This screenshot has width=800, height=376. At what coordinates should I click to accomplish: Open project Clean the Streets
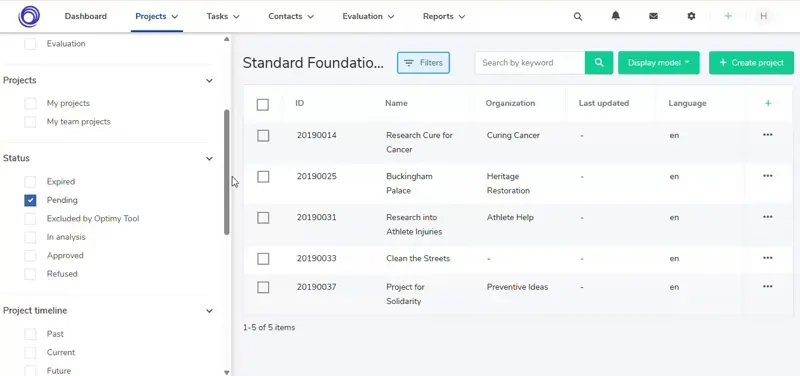[x=418, y=258]
